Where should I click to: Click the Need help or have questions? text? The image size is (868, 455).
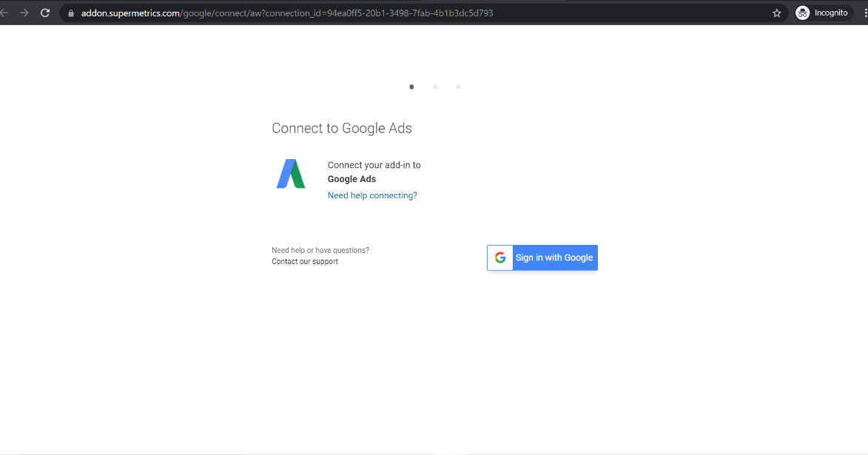(x=320, y=250)
